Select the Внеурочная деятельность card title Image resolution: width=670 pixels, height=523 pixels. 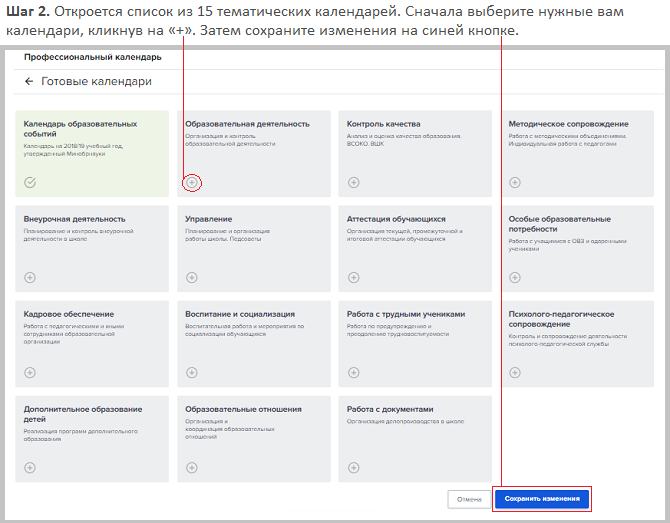pyautogui.click(x=74, y=219)
